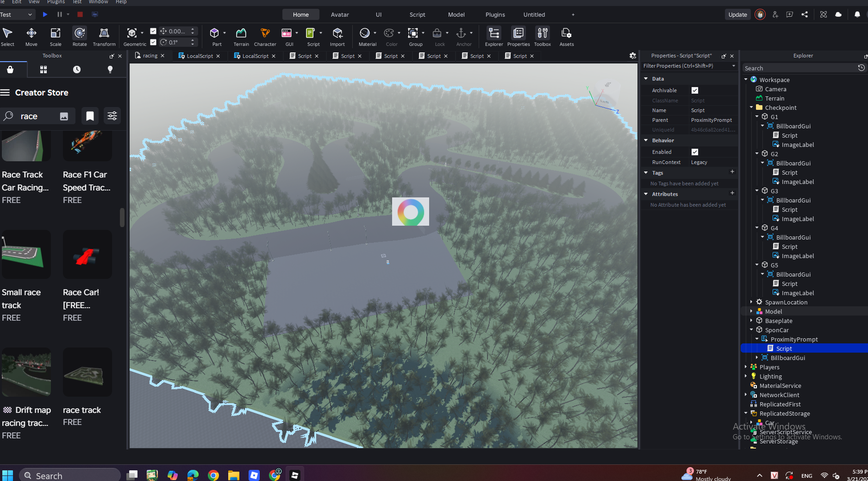
Task: Uncheck the Archivable property checkbox
Action: [694, 90]
